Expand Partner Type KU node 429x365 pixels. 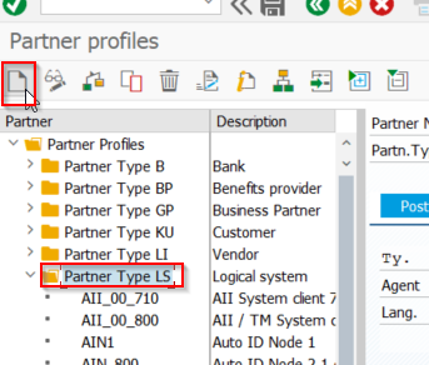coord(30,230)
